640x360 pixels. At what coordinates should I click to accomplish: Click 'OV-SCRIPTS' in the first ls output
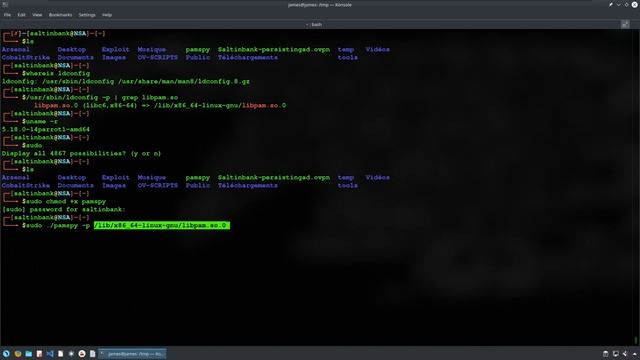point(158,58)
